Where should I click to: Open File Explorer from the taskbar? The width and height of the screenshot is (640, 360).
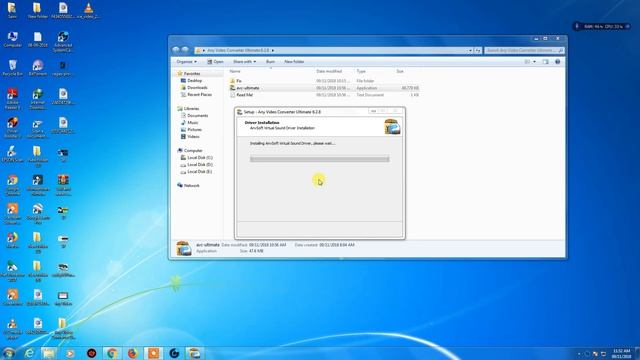49,353
